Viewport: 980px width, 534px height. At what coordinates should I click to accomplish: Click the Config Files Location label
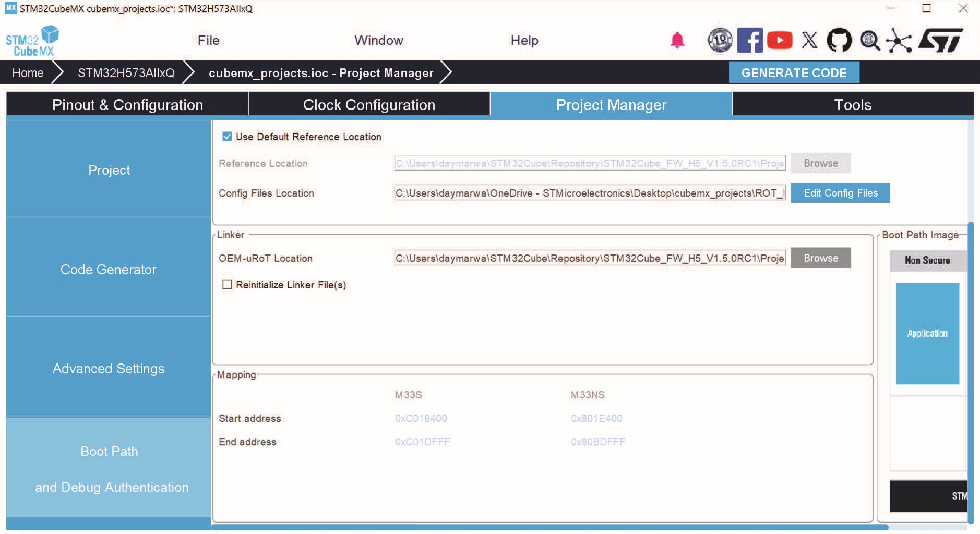(x=266, y=193)
